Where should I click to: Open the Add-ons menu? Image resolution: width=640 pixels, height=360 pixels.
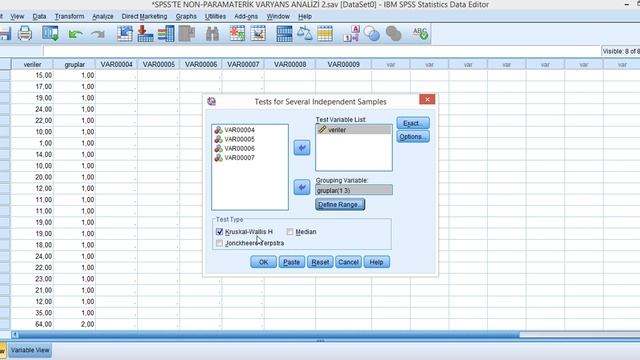click(x=246, y=16)
